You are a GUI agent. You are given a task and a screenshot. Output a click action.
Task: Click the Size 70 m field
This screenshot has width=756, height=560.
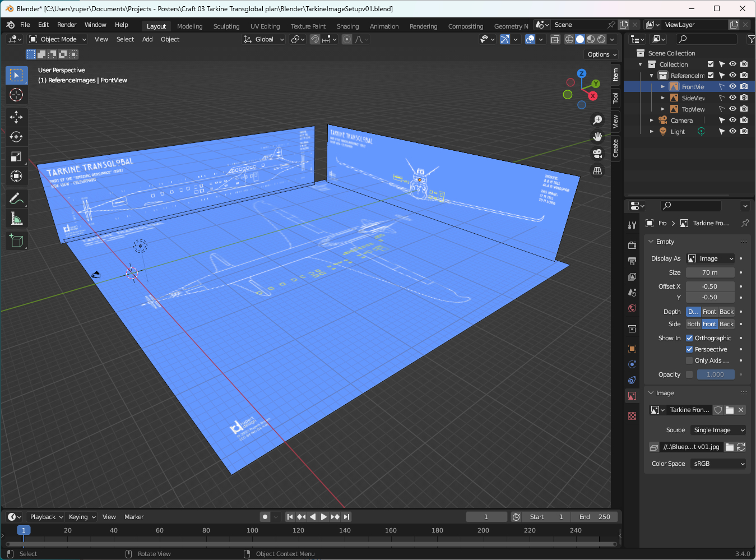[710, 272]
